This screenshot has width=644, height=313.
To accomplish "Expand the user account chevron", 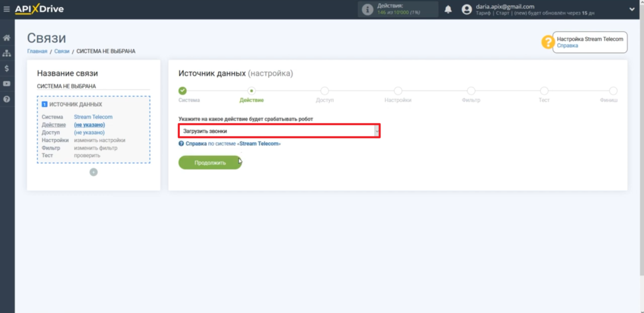I will point(631,9).
